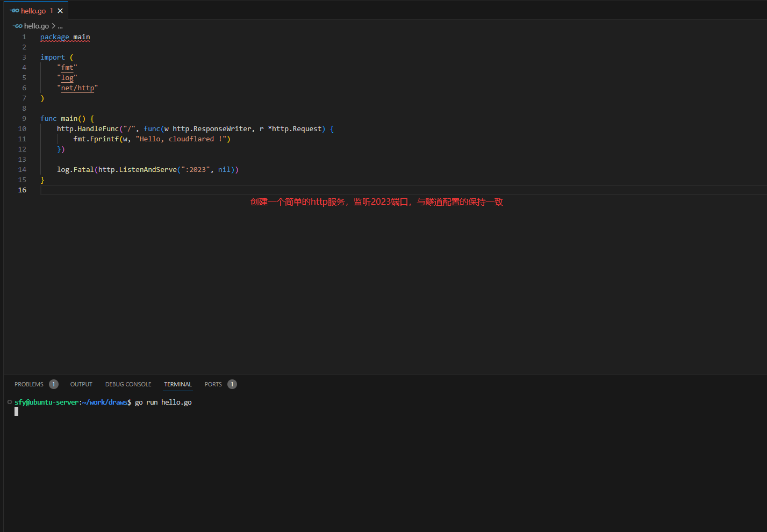Image resolution: width=767 pixels, height=532 pixels.
Task: Click the Go file icon on hello.go tab
Action: [15, 11]
